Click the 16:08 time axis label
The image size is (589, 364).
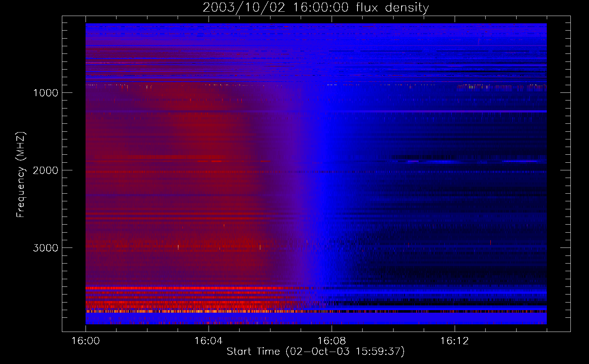click(332, 341)
